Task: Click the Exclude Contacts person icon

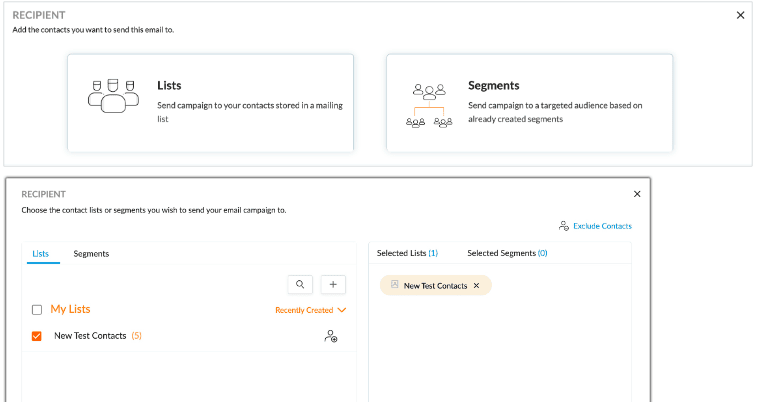Action: tap(564, 226)
